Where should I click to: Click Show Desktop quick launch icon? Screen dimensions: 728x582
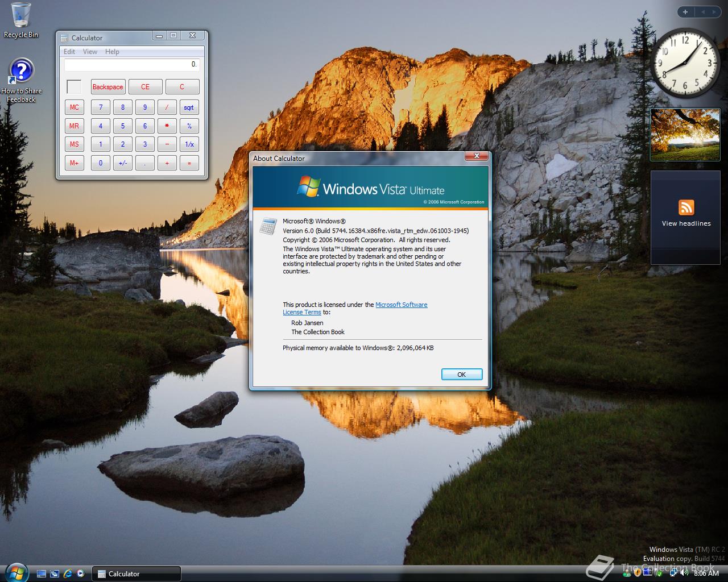pyautogui.click(x=42, y=574)
